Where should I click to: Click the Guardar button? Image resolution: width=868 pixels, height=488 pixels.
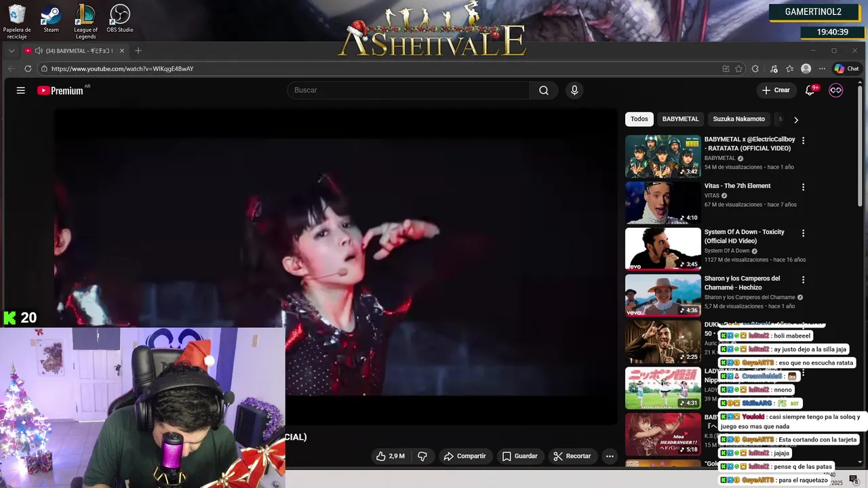pyautogui.click(x=519, y=456)
